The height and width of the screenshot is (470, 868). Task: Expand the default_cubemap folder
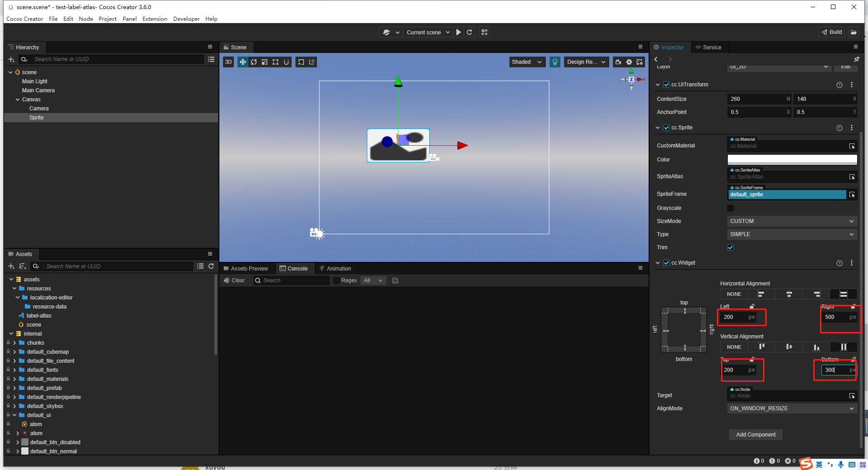click(x=15, y=352)
